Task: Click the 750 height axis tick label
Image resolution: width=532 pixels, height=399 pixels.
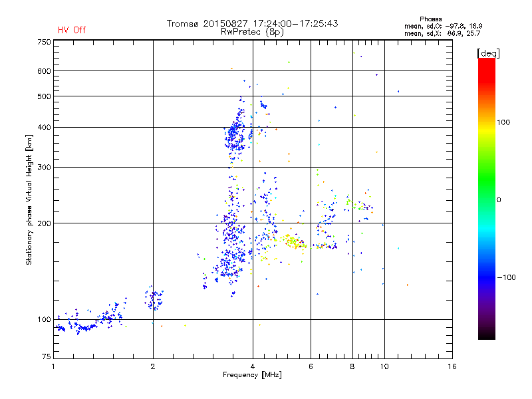Action: tap(44, 42)
